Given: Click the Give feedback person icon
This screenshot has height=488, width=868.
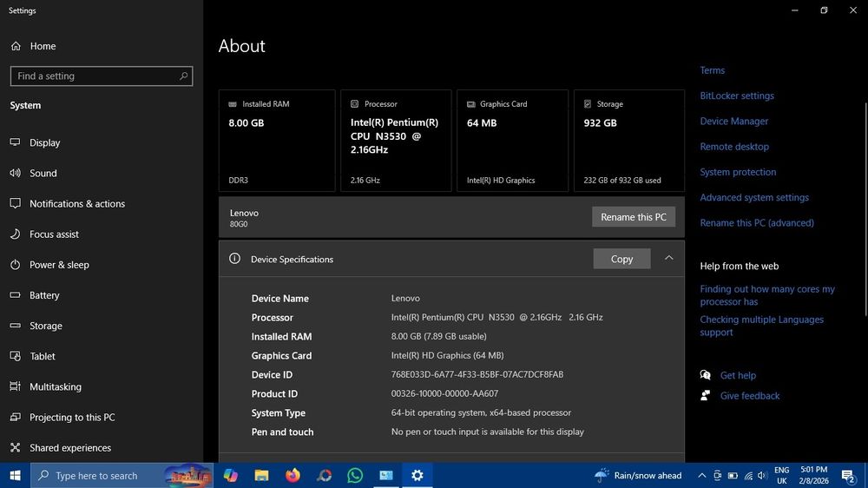Looking at the screenshot, I should click(705, 395).
